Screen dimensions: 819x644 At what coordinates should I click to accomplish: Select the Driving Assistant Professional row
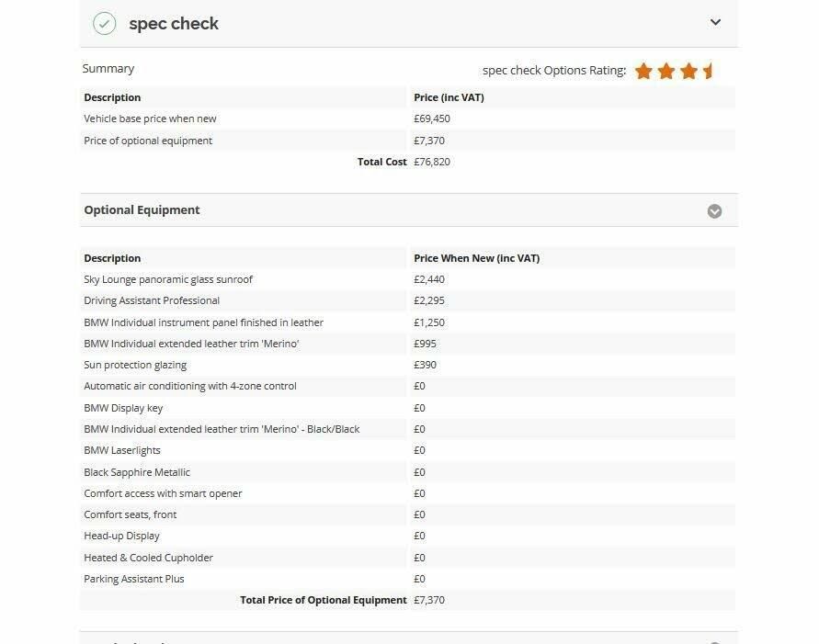coord(408,300)
